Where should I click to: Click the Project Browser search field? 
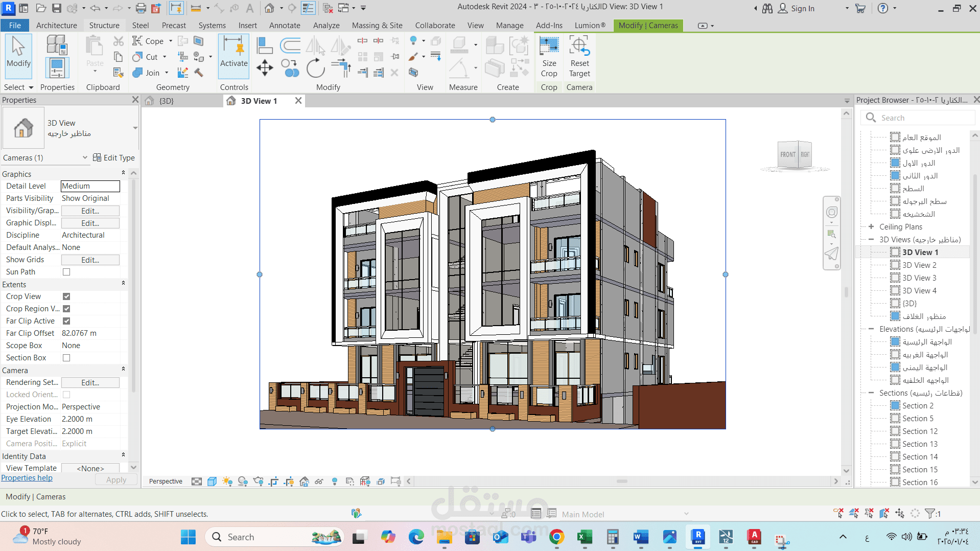click(x=919, y=118)
